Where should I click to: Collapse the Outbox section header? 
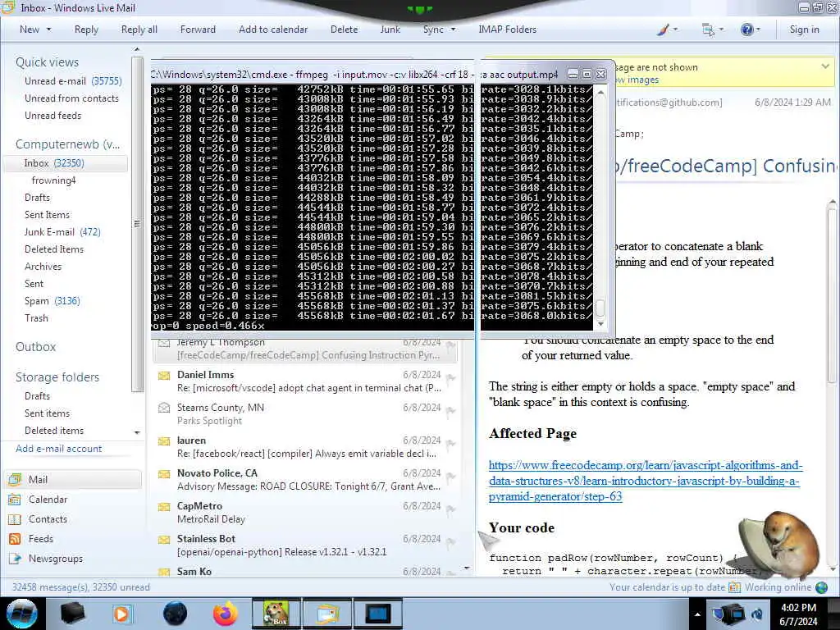(x=36, y=347)
